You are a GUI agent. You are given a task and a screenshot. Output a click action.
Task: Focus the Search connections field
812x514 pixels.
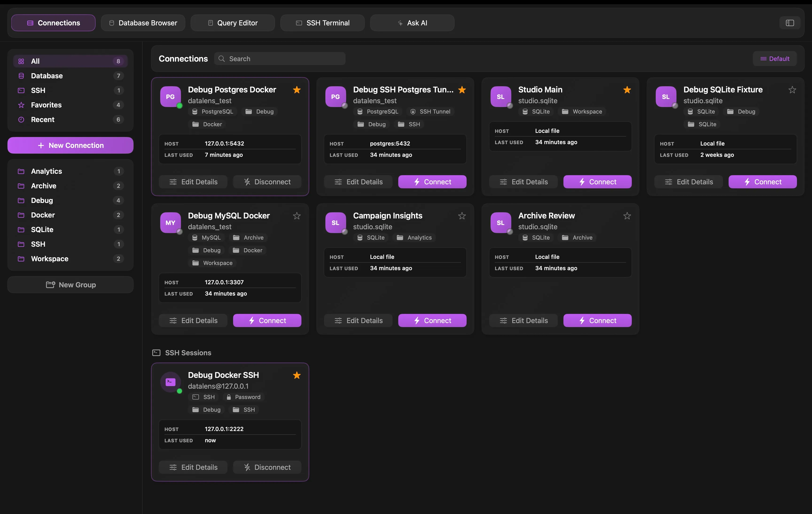pyautogui.click(x=280, y=59)
